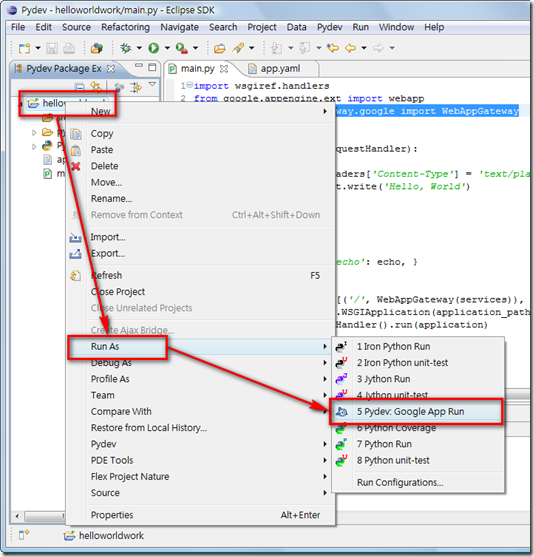Viewport: 534px width, 557px height.
Task: Click the Copy icon in context menu
Action: [x=76, y=134]
